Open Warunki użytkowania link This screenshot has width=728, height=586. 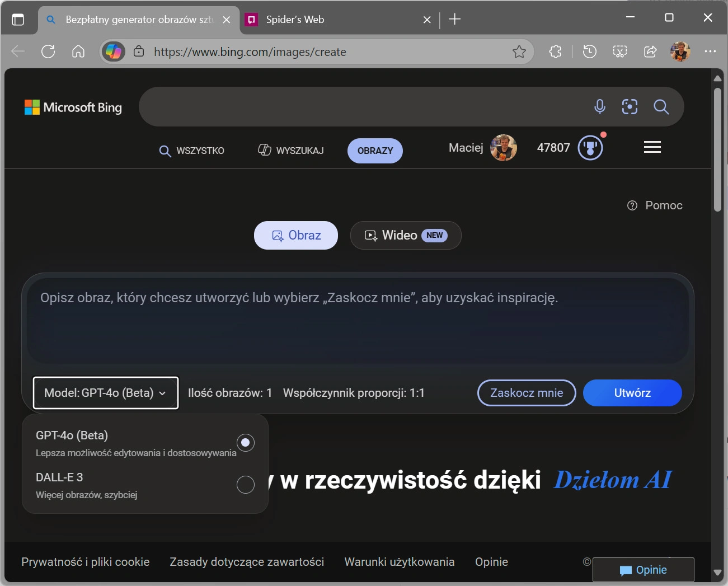point(400,562)
